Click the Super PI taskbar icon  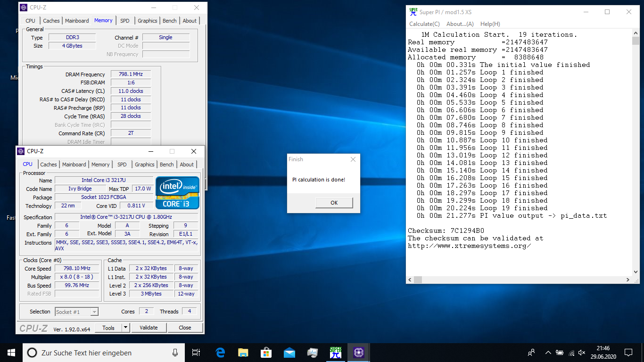point(336,353)
